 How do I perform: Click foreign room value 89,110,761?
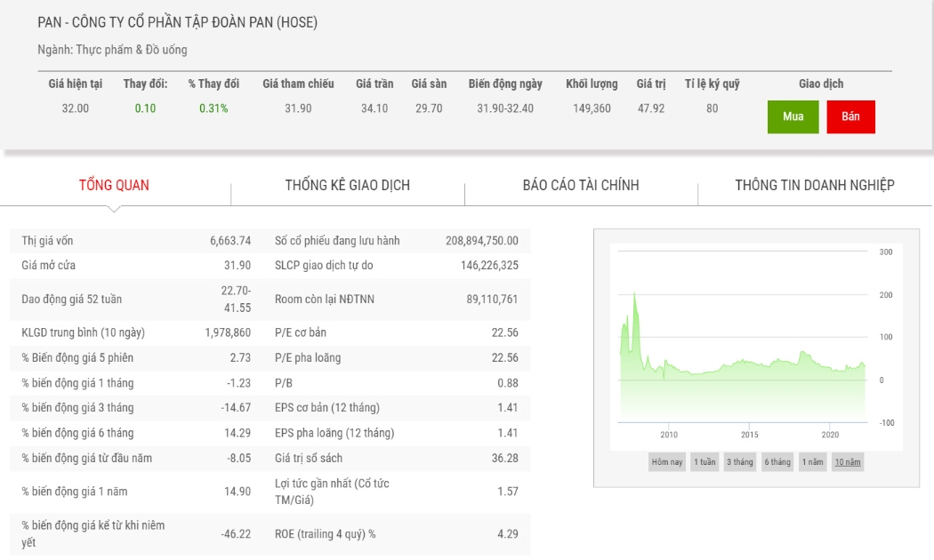[492, 299]
